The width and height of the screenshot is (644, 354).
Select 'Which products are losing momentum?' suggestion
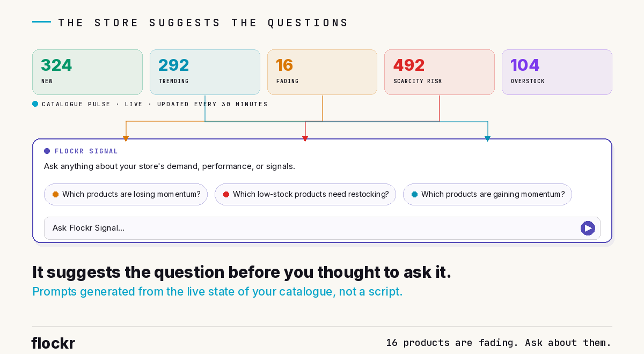click(126, 194)
